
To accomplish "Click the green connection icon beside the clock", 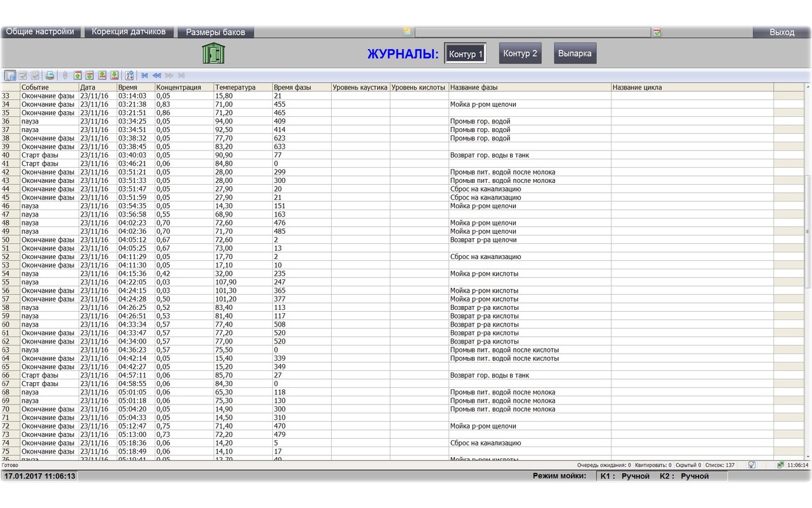I will tap(780, 465).
